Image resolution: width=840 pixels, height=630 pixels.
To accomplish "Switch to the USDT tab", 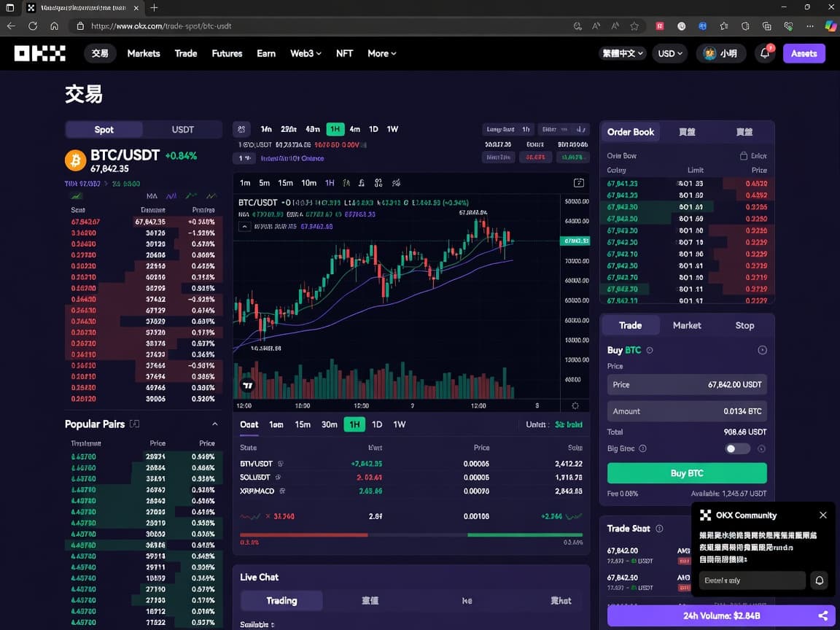I will click(183, 130).
